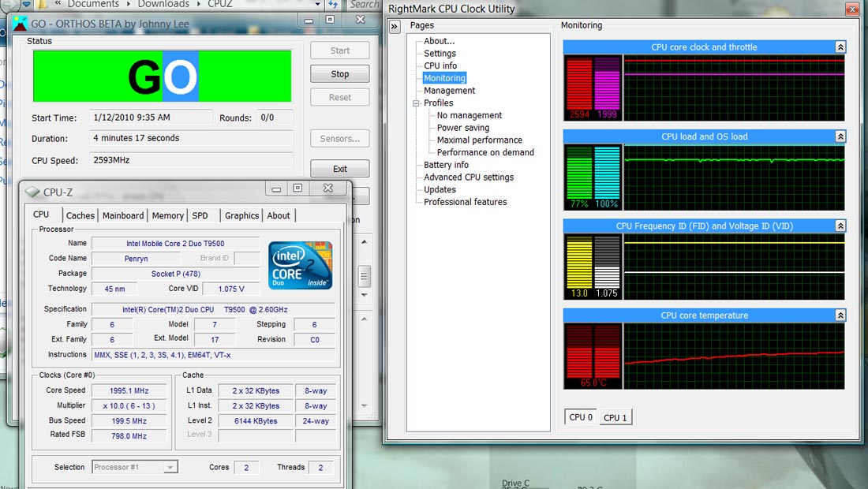Image resolution: width=868 pixels, height=489 pixels.
Task: Click the CPU Speed value '2593MHz'
Action: pyautogui.click(x=191, y=160)
